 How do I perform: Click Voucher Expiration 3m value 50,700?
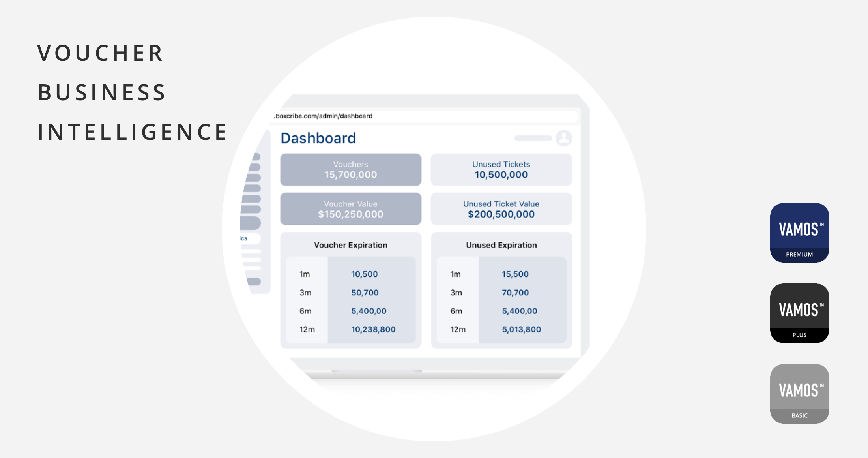click(365, 293)
